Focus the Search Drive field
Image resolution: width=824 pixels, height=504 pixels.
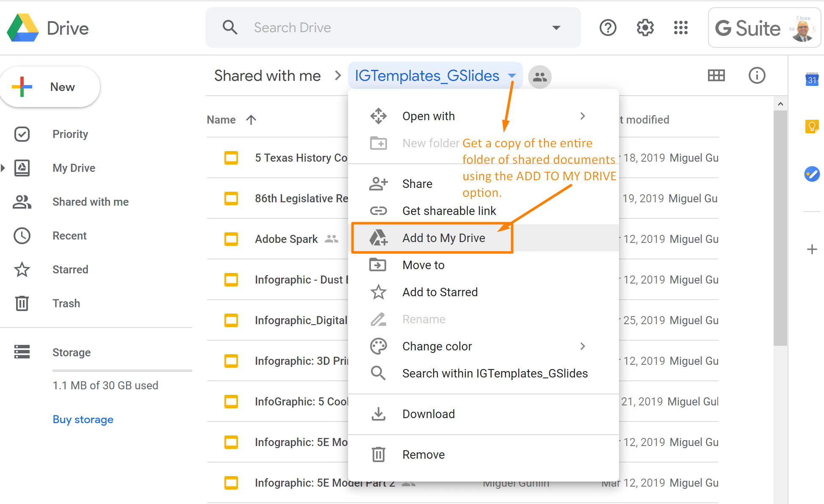(393, 28)
